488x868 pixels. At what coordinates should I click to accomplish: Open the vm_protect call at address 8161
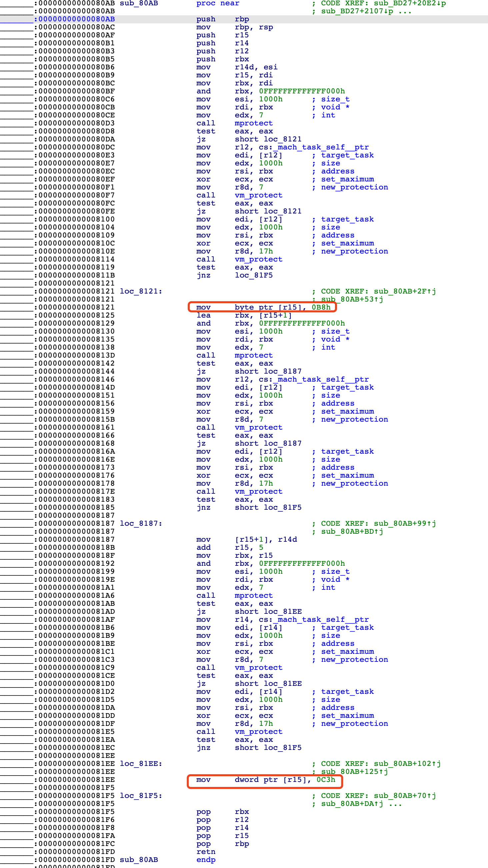tap(259, 428)
